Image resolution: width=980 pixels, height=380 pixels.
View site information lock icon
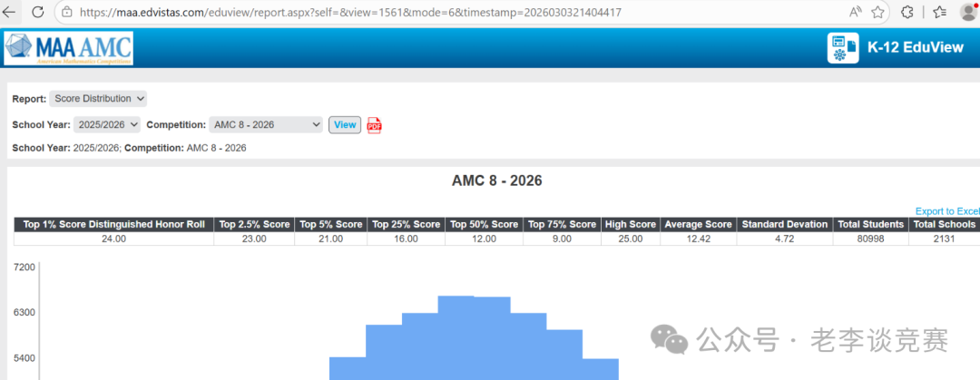pyautogui.click(x=67, y=12)
